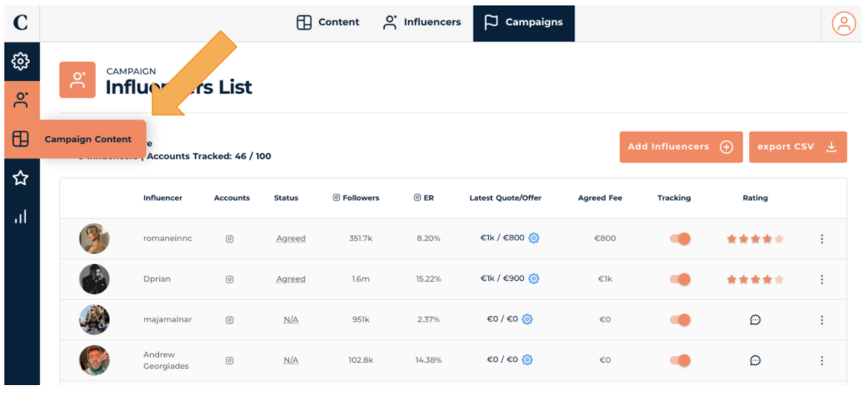Click the export CSV button
The width and height of the screenshot is (868, 394).
point(797,147)
